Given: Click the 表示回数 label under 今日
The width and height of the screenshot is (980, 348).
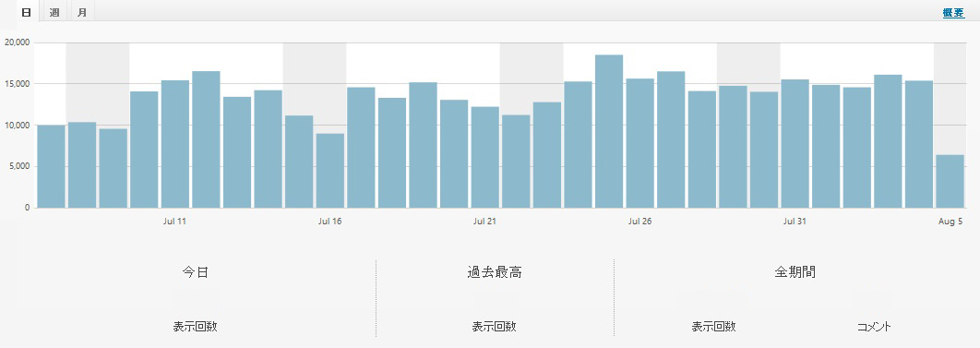Looking at the screenshot, I should (195, 327).
